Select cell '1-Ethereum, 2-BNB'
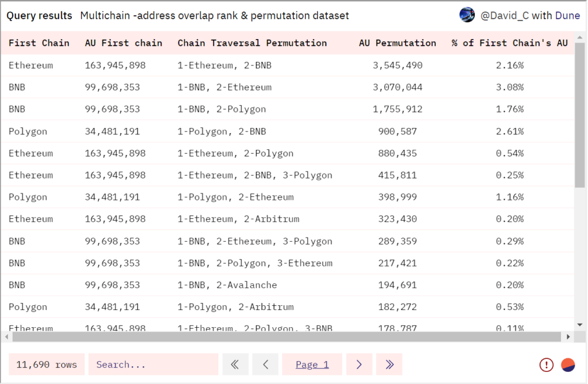Screen dimensions: 588x384 tap(225, 65)
